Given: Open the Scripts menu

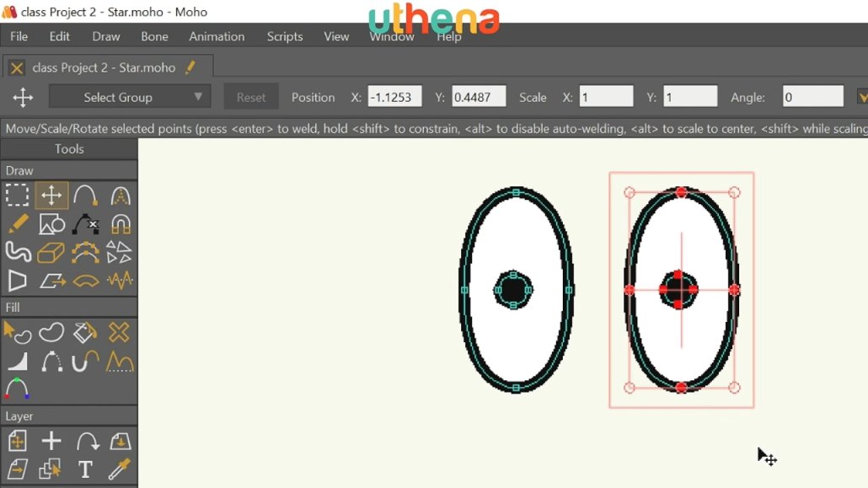Looking at the screenshot, I should point(285,36).
